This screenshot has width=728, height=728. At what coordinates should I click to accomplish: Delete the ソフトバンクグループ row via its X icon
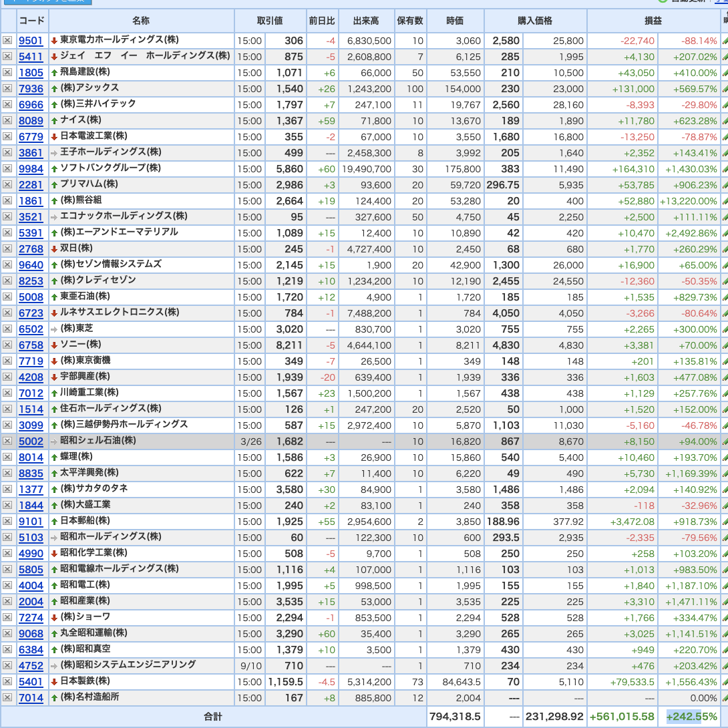[x=7, y=168]
